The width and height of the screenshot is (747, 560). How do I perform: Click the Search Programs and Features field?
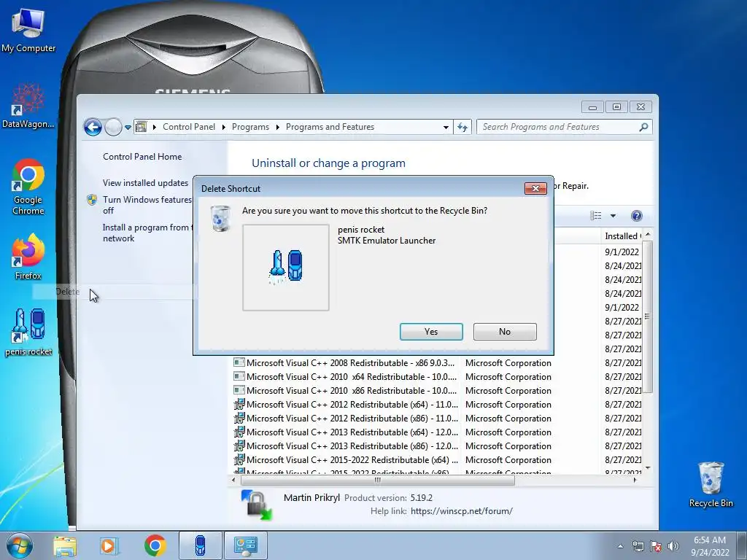pyautogui.click(x=557, y=127)
